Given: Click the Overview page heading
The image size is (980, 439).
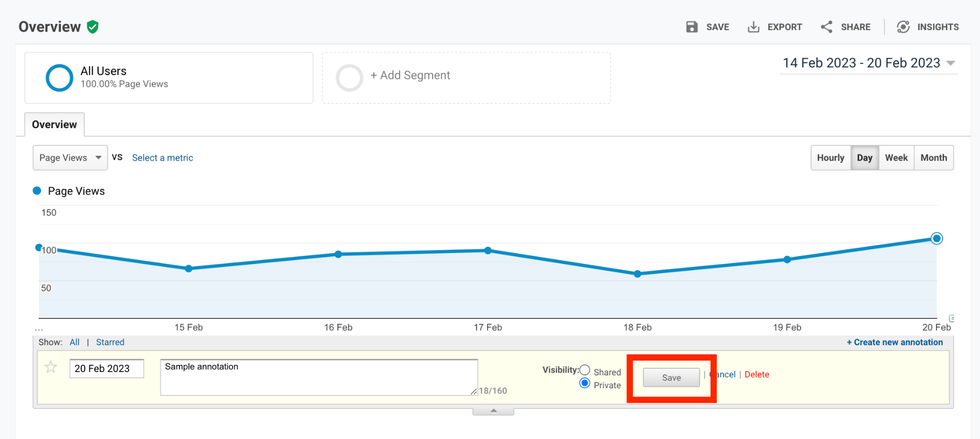Looking at the screenshot, I should [50, 27].
